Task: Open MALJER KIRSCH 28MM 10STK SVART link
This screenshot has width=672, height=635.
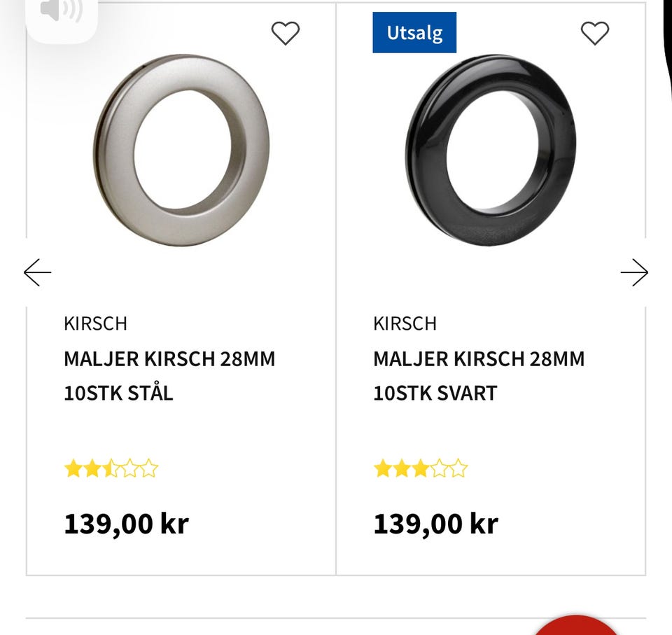Action: 479,376
